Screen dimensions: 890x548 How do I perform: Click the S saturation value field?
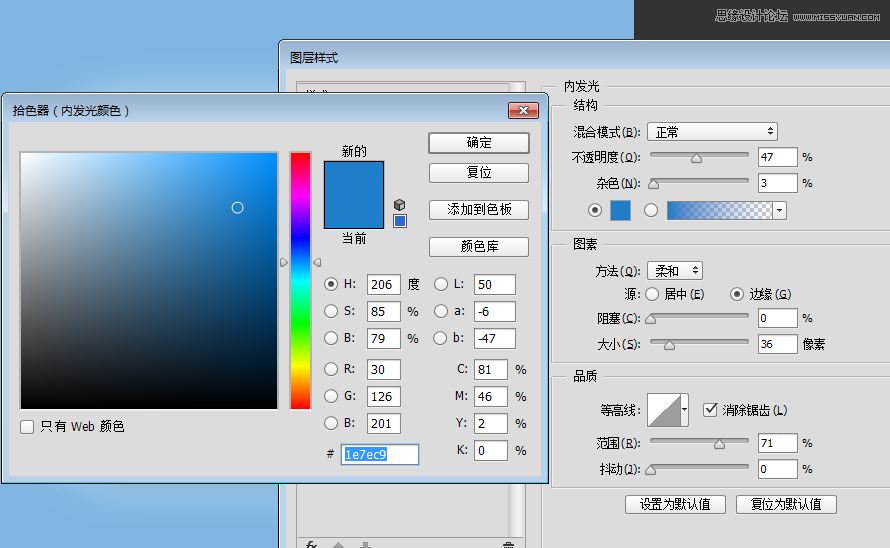point(384,311)
